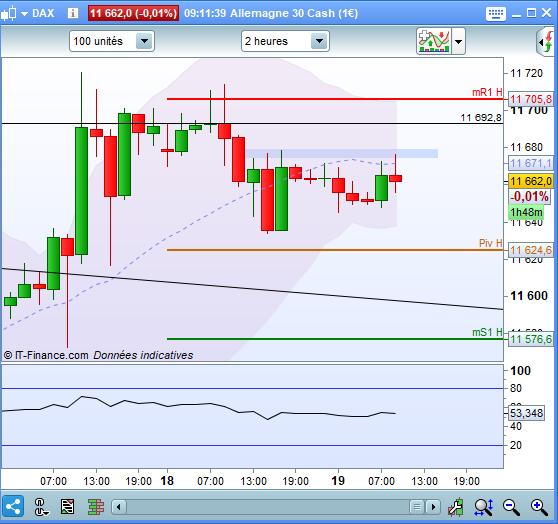The width and height of the screenshot is (558, 524).
Task: Expand the indicators arrow next to indicator icon
Action: (x=458, y=42)
